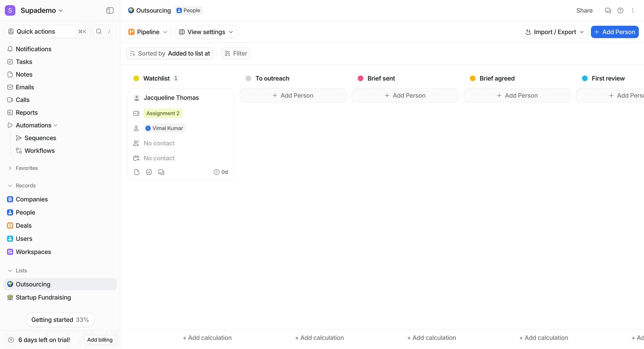This screenshot has width=644, height=349.
Task: Open the Startup Fundraising list
Action: tap(43, 297)
